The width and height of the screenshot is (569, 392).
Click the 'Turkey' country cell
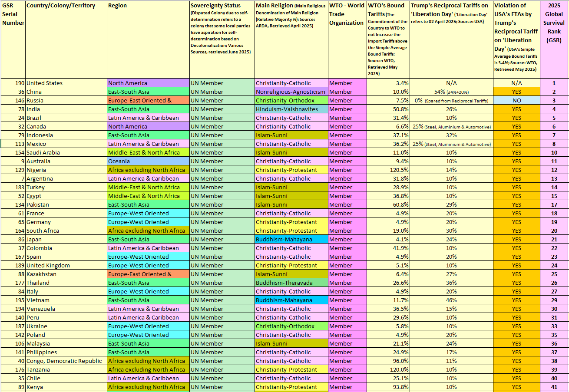(x=66, y=187)
